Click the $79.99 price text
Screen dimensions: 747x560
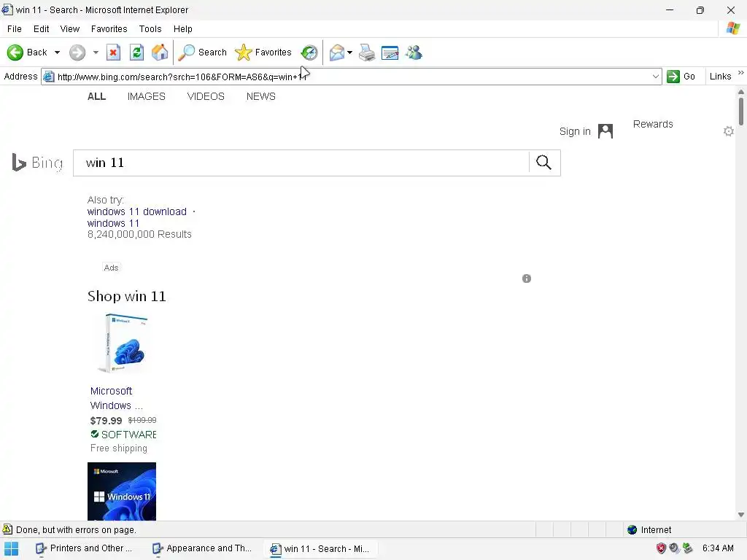coord(107,421)
